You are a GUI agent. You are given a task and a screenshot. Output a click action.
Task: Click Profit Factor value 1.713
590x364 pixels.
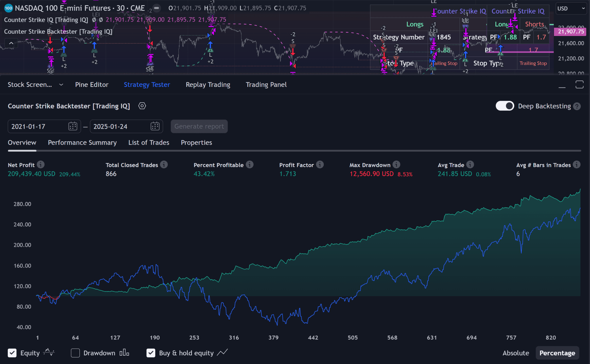click(288, 174)
